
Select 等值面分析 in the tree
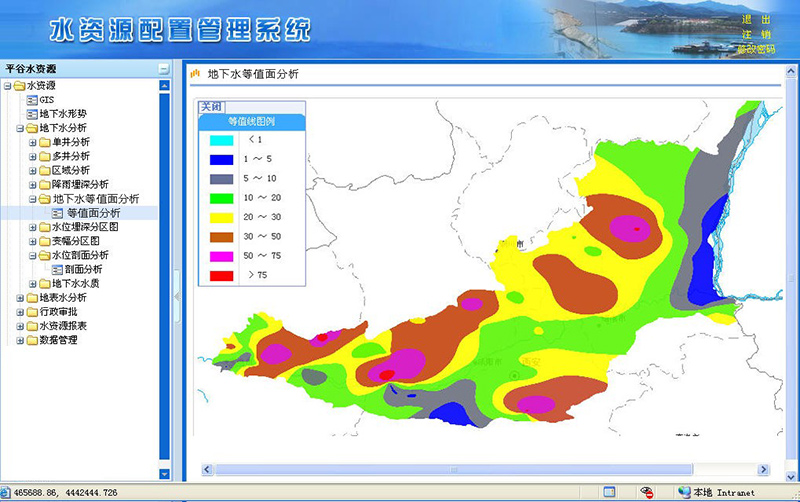click(93, 213)
